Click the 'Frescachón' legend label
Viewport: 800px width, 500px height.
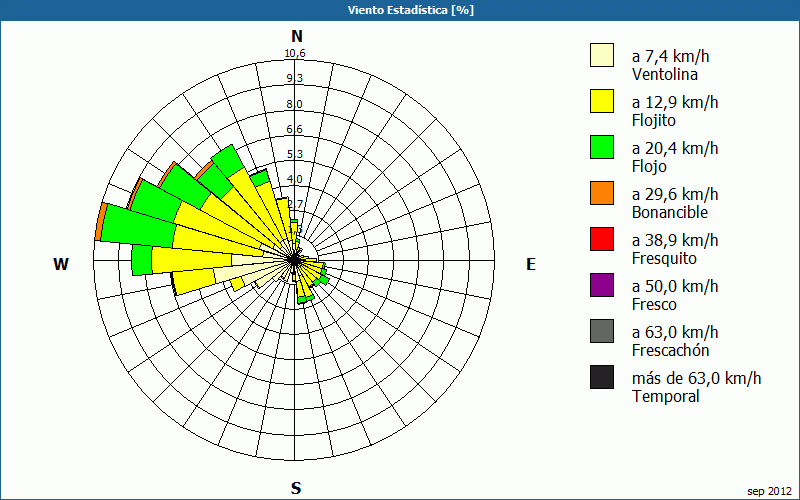click(x=670, y=350)
